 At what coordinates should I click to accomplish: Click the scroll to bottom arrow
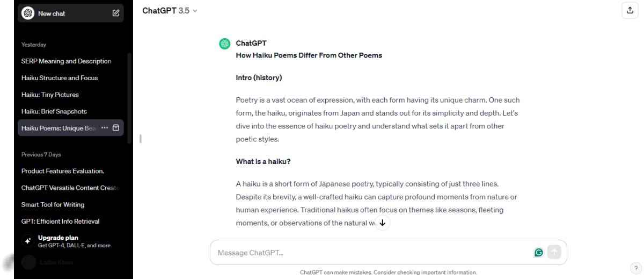point(382,223)
